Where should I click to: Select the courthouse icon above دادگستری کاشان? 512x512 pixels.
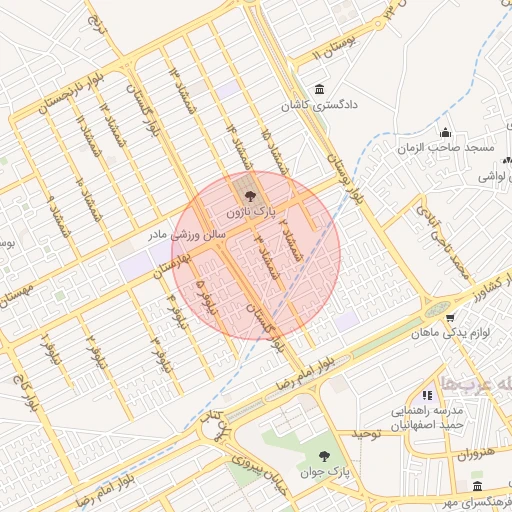tap(319, 89)
